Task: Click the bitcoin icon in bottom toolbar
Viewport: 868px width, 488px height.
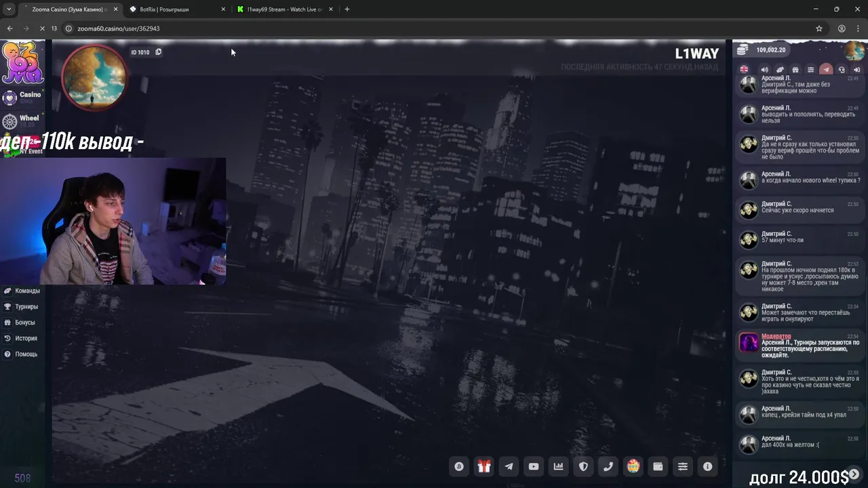Action: pyautogui.click(x=459, y=466)
